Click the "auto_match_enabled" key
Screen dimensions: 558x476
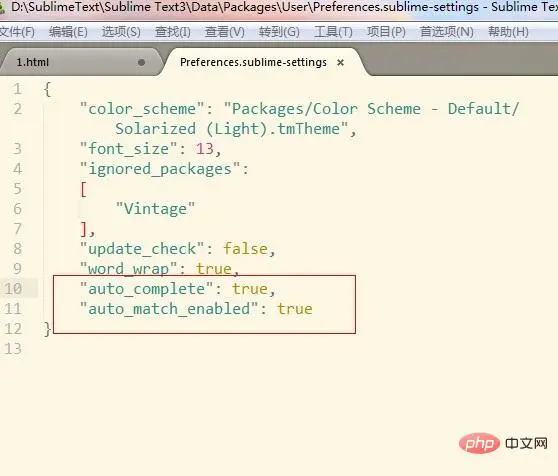point(169,308)
